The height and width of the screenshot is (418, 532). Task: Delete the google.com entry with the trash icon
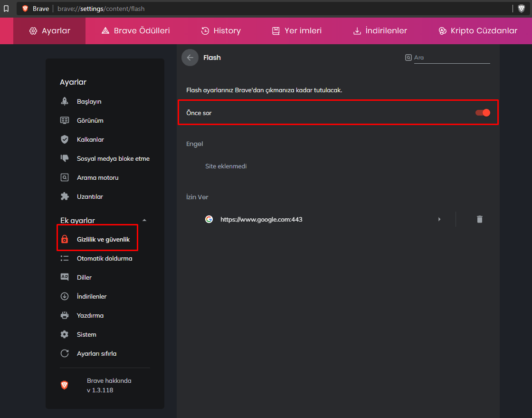[x=479, y=219]
